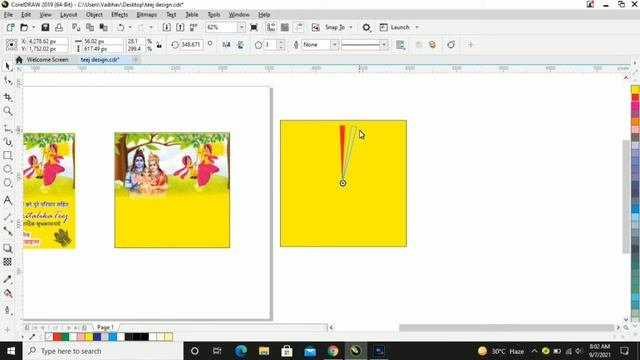Open the Window menu
The height and width of the screenshot is (360, 640).
coord(239,14)
